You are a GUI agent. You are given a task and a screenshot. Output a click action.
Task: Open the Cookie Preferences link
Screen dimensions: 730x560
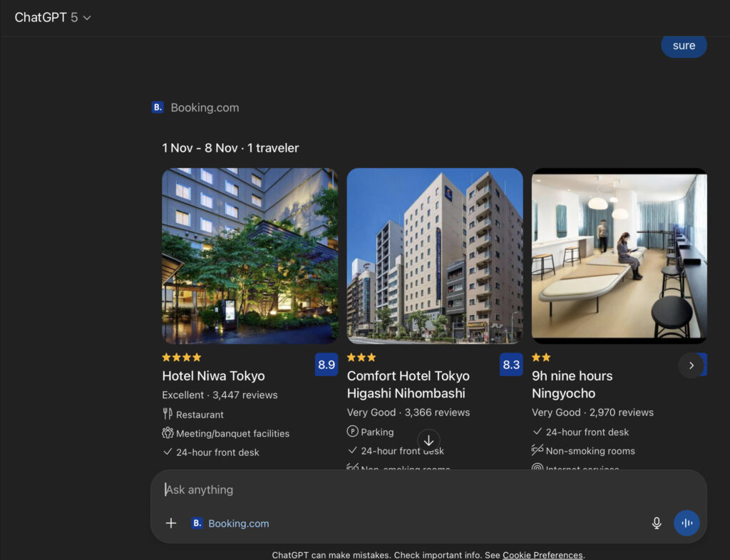click(543, 555)
